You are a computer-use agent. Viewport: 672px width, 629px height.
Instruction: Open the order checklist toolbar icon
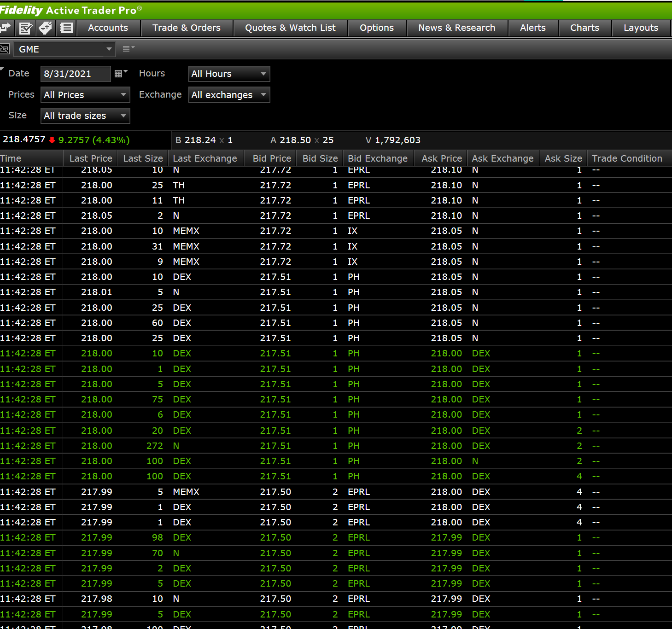click(25, 28)
